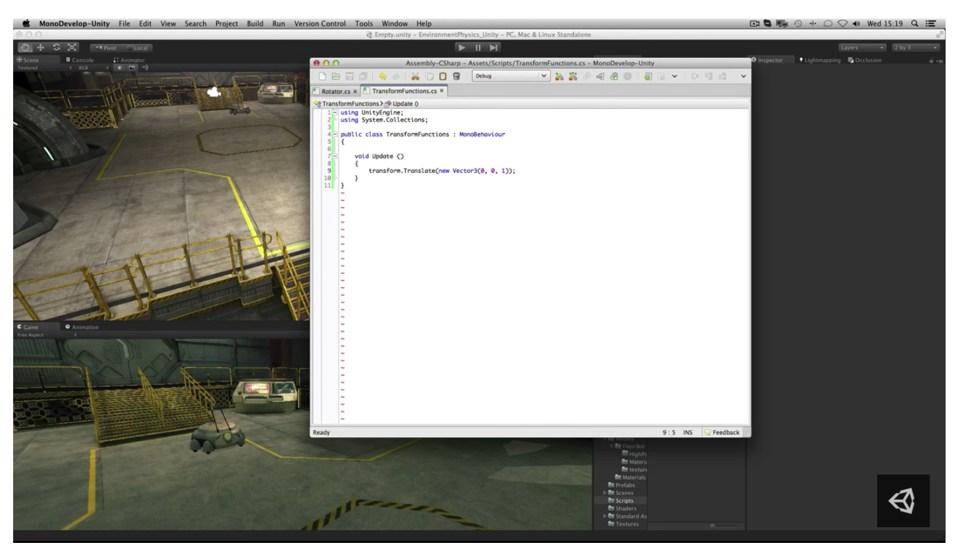Collapse the Update method fold marker
This screenshot has width=960, height=560.
(x=335, y=156)
